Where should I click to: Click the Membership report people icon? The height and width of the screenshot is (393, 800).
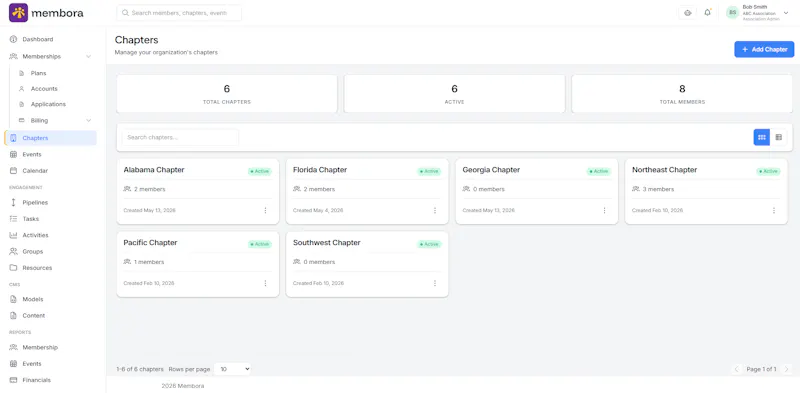13,348
